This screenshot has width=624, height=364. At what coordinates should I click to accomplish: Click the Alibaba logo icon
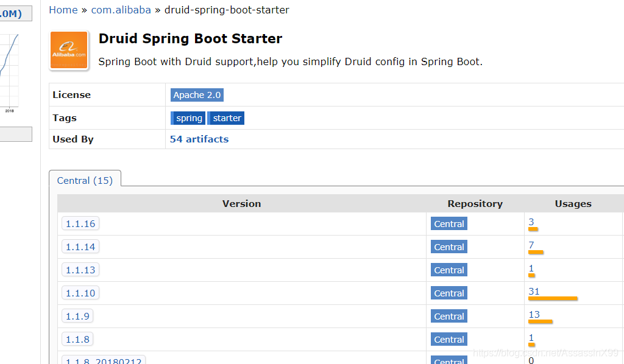(69, 50)
